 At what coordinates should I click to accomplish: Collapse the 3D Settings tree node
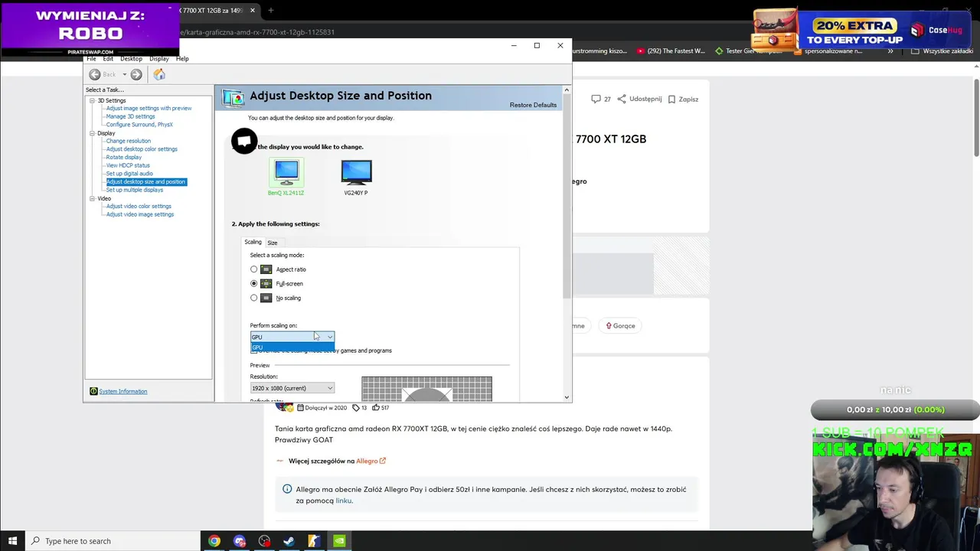[92, 100]
